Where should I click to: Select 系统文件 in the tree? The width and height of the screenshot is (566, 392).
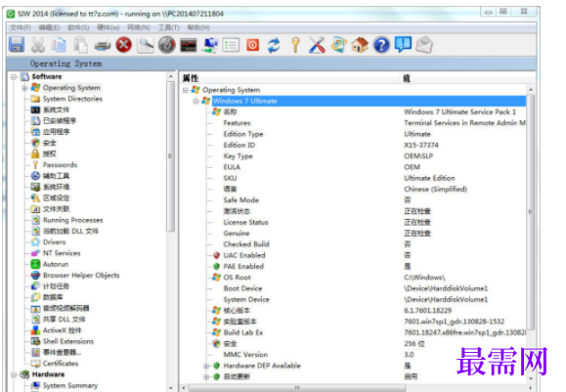click(56, 109)
